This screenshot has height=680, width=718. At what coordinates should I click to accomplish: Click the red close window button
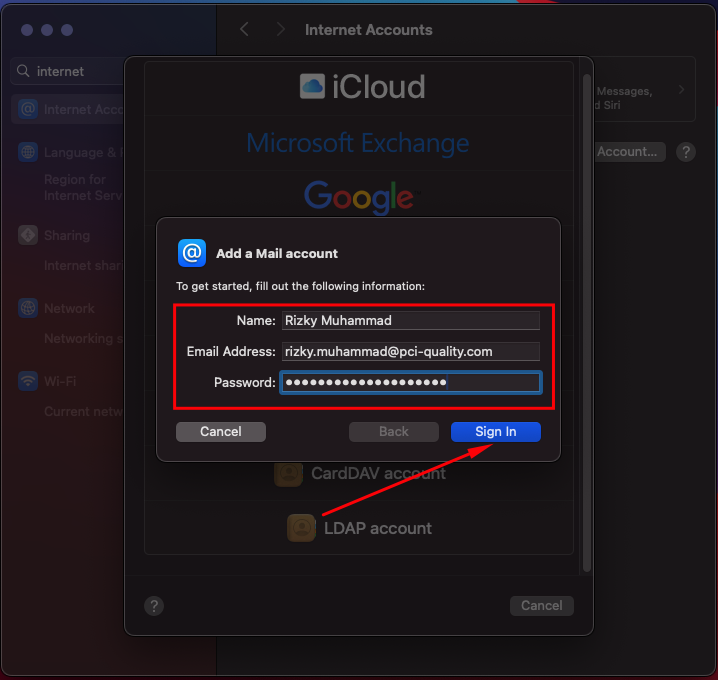27,30
